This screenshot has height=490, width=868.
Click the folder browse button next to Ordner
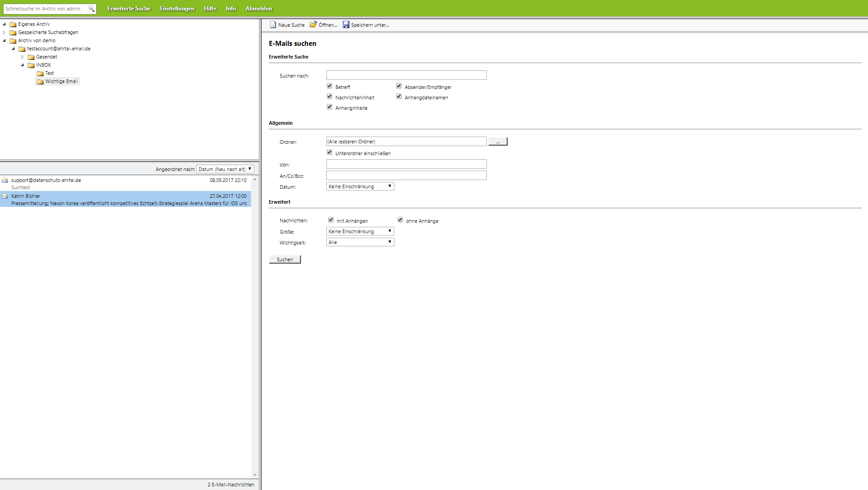click(498, 142)
